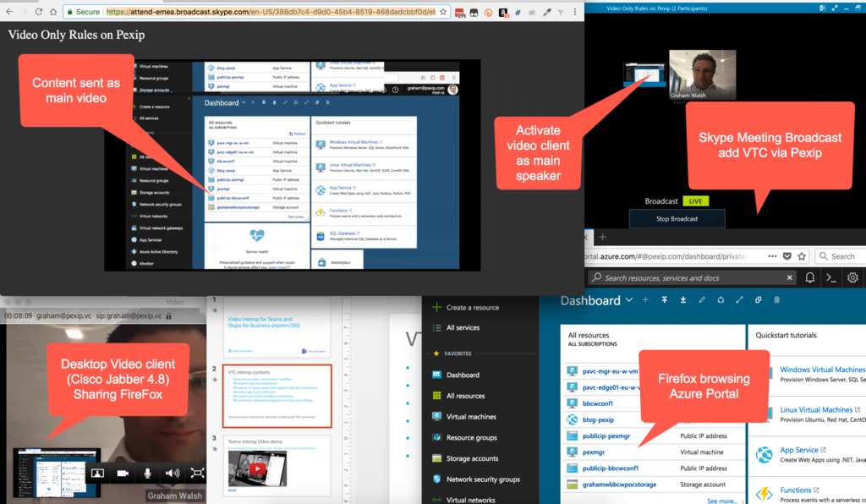The width and height of the screenshot is (866, 504).
Task: Select Graham Walsh video tile in Skype
Action: point(703,74)
